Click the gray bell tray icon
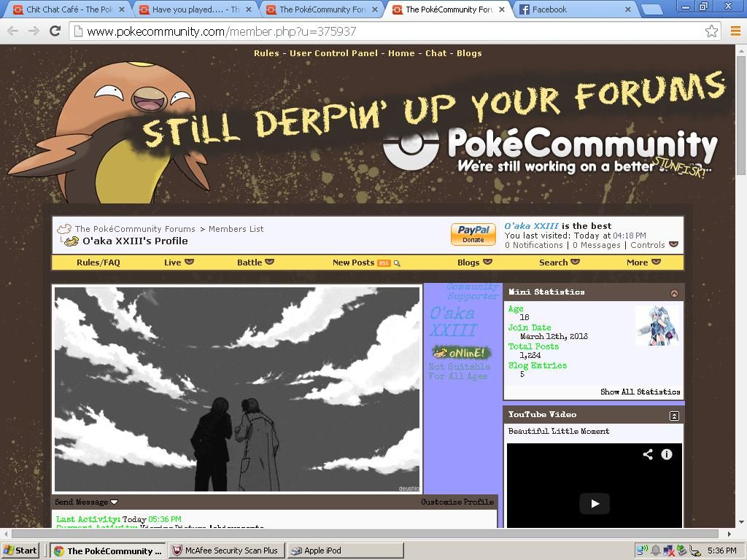Screen dimensions: 747x560 click(x=656, y=551)
